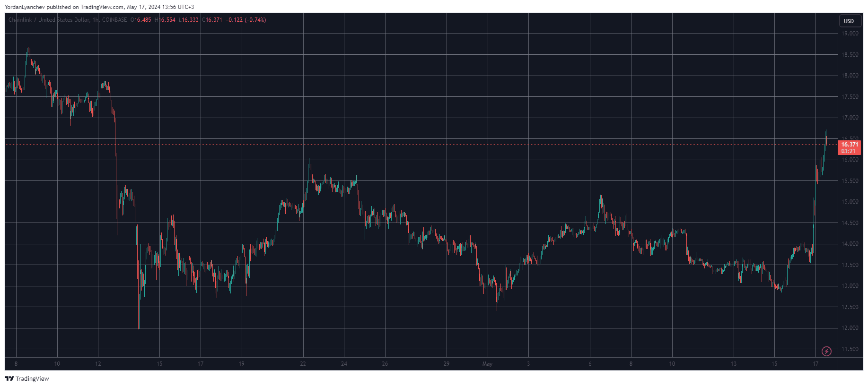Click the open value O16.485 in the legend

[141, 20]
